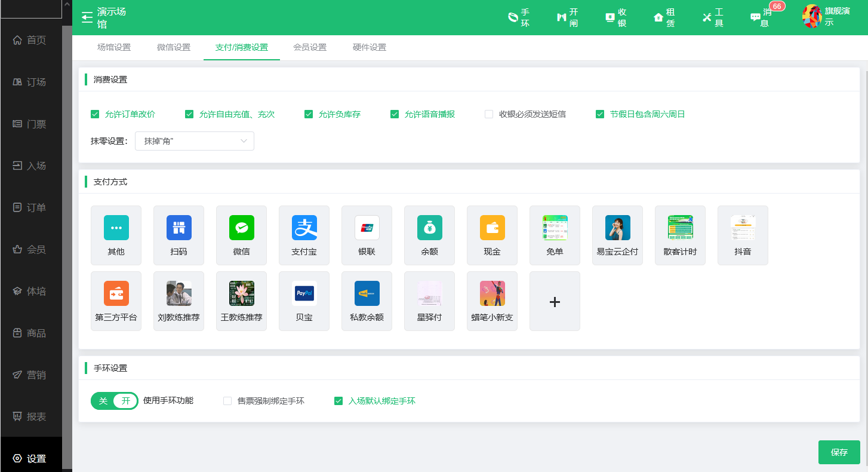Click the 保存 save button
868x472 pixels.
coord(839,452)
